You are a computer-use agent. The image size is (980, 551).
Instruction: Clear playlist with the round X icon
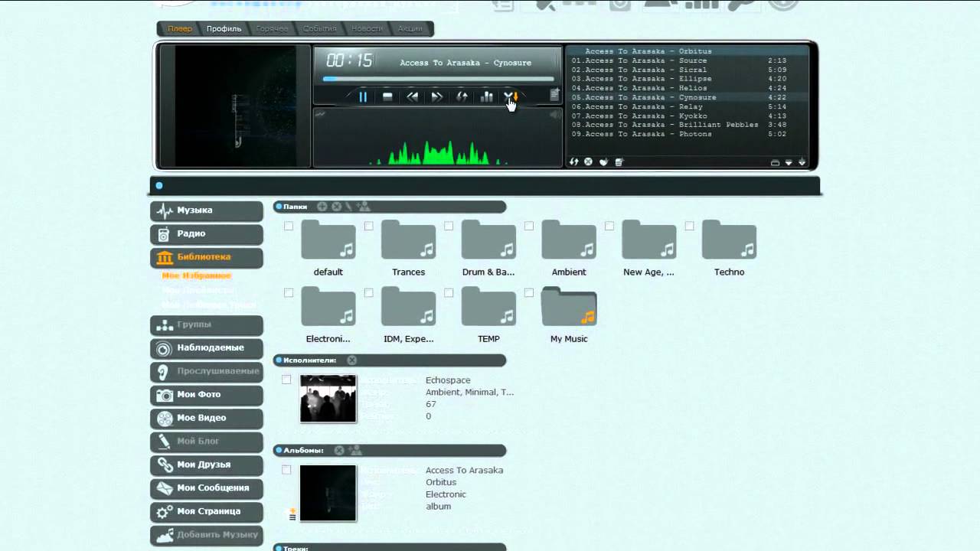588,161
